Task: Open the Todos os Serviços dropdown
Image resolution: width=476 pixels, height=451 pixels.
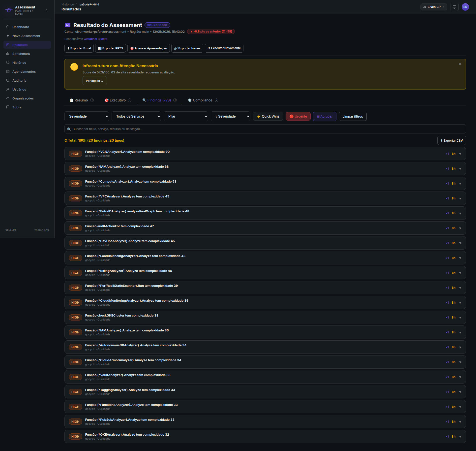Action: [x=136, y=116]
